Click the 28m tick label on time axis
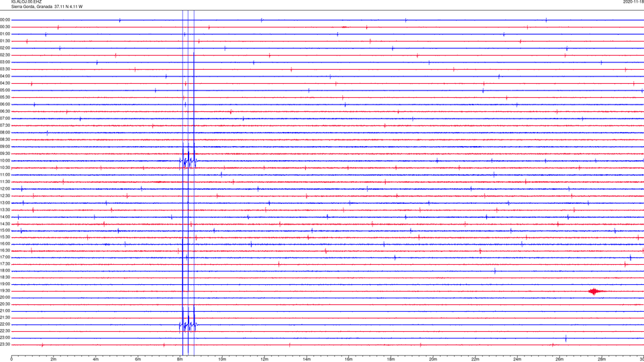This screenshot has height=362, width=644. coord(602,359)
